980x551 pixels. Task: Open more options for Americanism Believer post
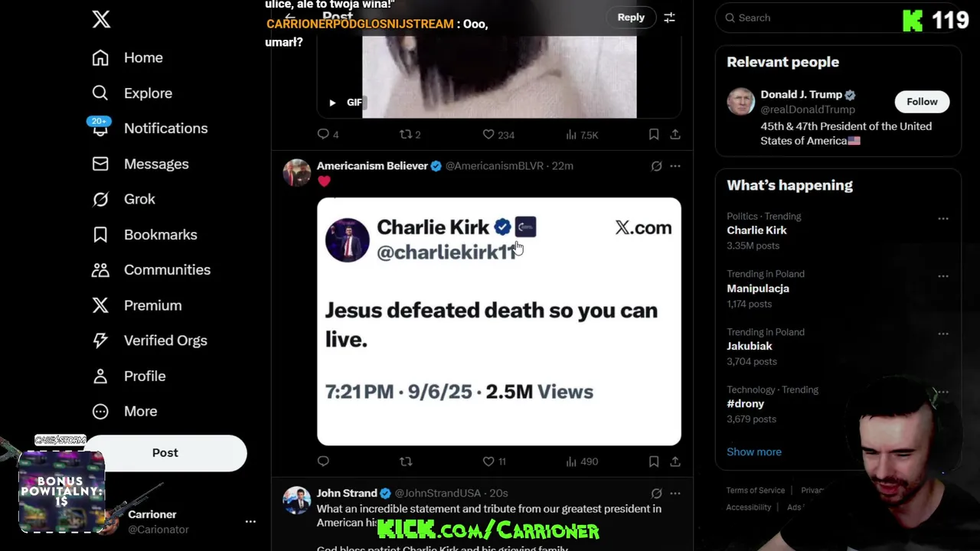(x=675, y=166)
